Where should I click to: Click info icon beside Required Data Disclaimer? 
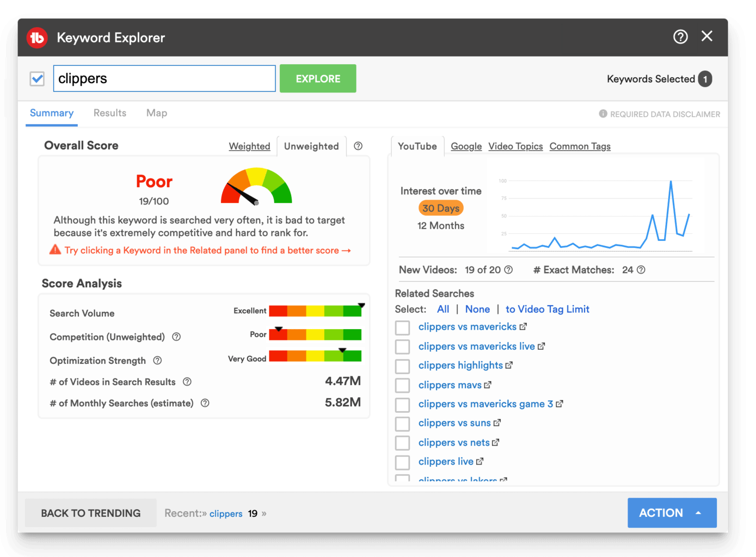coord(603,114)
